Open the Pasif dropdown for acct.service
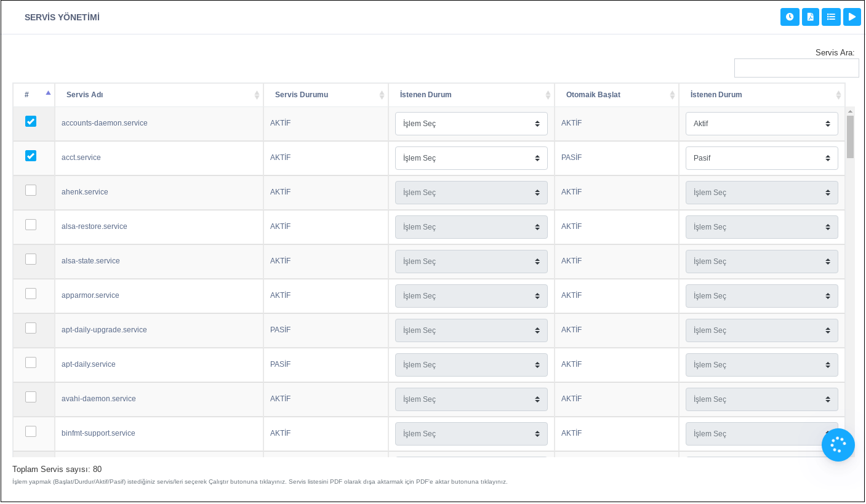Screen dimensions: 866x504 pyautogui.click(x=761, y=158)
